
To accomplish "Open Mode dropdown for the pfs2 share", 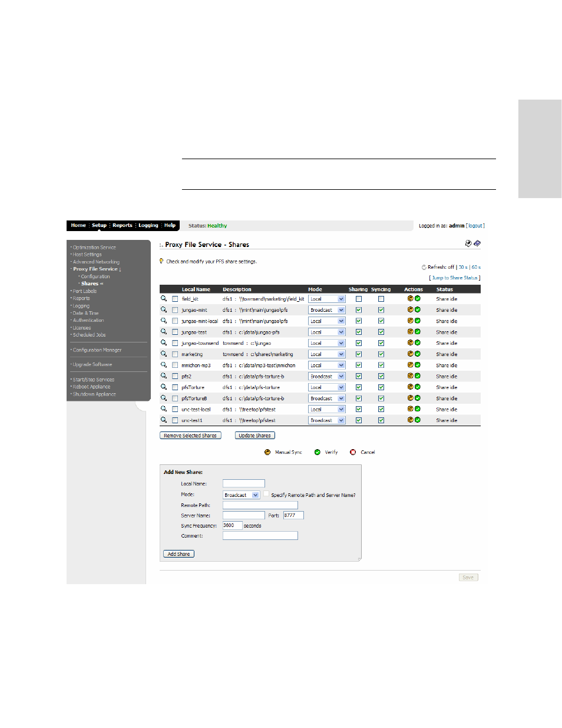I will 327,376.
